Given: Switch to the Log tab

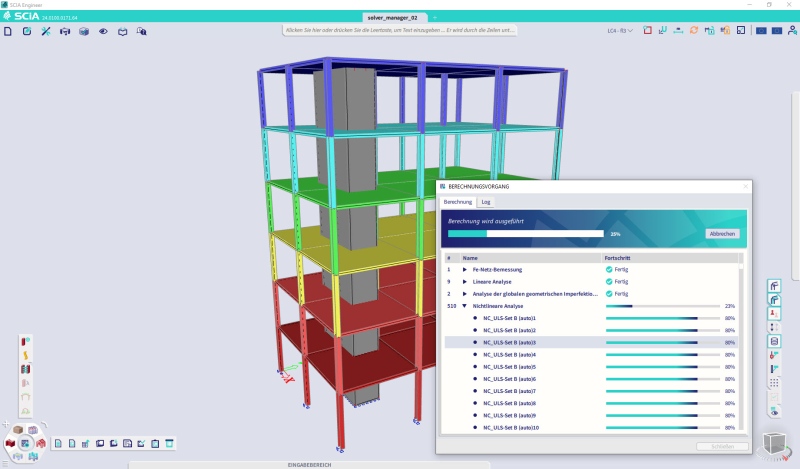Looking at the screenshot, I should pos(486,202).
